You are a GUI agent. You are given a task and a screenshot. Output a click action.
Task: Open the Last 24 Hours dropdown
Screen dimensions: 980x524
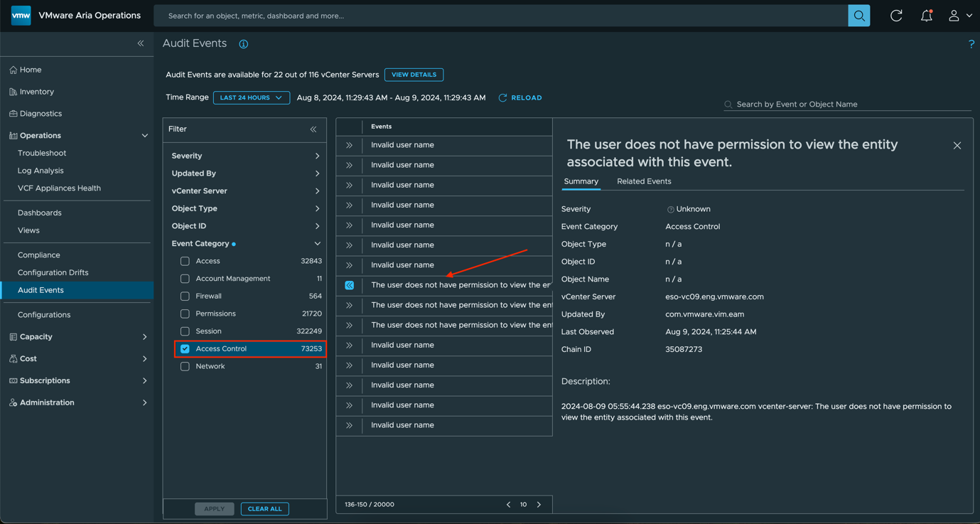pyautogui.click(x=251, y=97)
